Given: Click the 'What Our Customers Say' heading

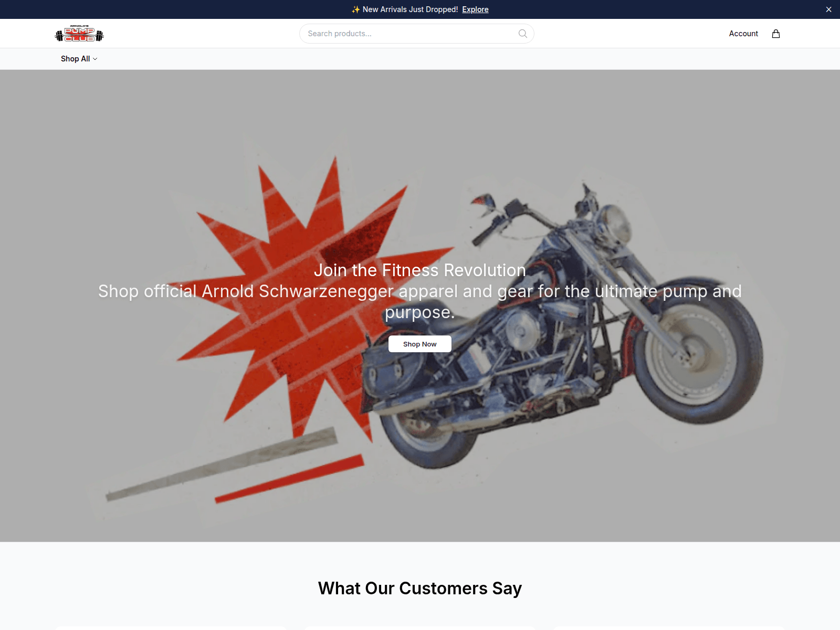Looking at the screenshot, I should [420, 589].
